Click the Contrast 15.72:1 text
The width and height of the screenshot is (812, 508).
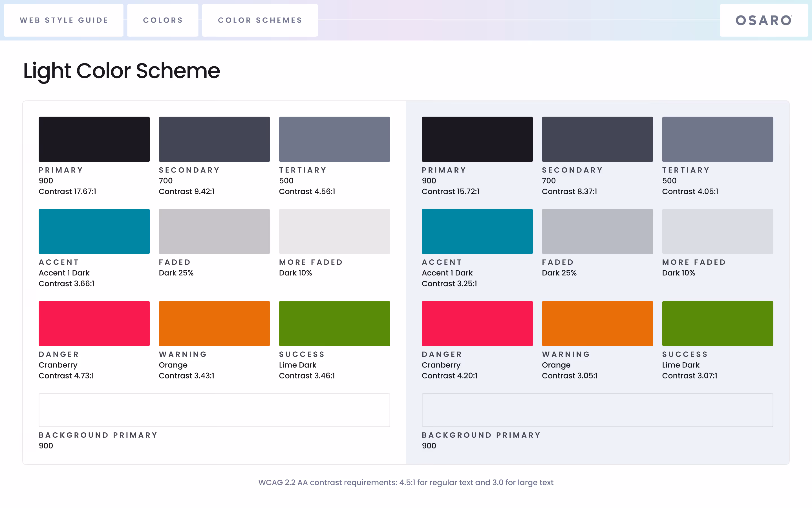(x=451, y=192)
